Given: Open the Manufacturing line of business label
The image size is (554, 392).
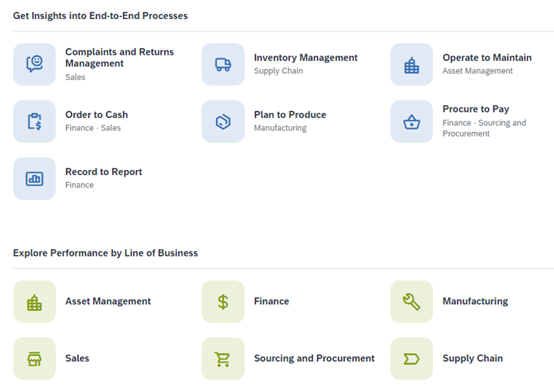Looking at the screenshot, I should pyautogui.click(x=475, y=301).
